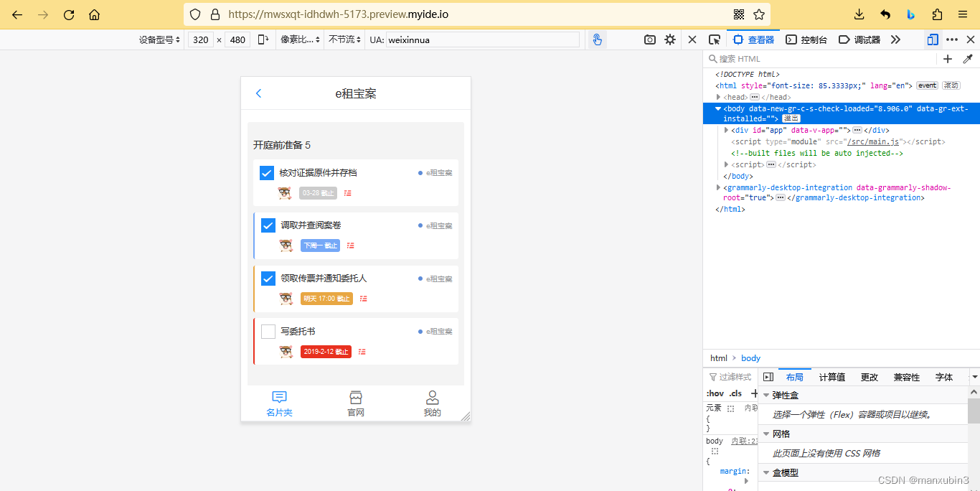Viewport: 980px width, 491px height.
Task: Toggle the rules sidebar pane icon
Action: (768, 377)
